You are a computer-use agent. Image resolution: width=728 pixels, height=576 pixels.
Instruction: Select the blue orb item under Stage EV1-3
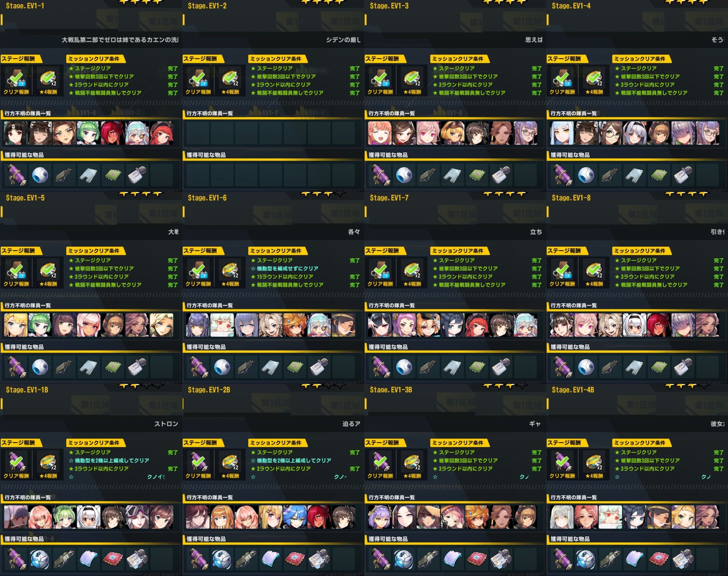(404, 175)
